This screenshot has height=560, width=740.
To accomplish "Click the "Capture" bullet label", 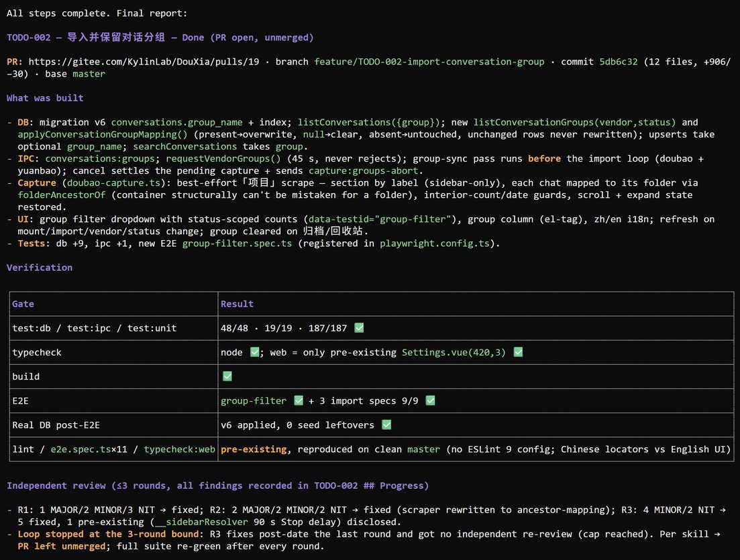I will 37,182.
